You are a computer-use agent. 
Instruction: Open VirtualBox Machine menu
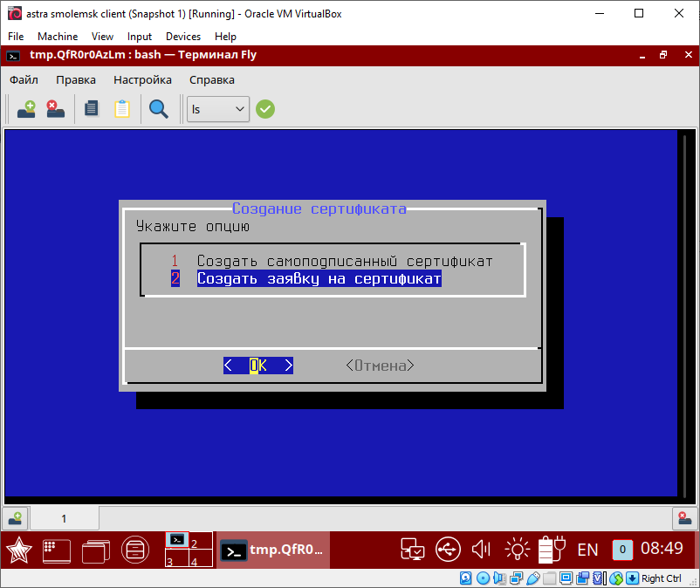[x=58, y=37]
